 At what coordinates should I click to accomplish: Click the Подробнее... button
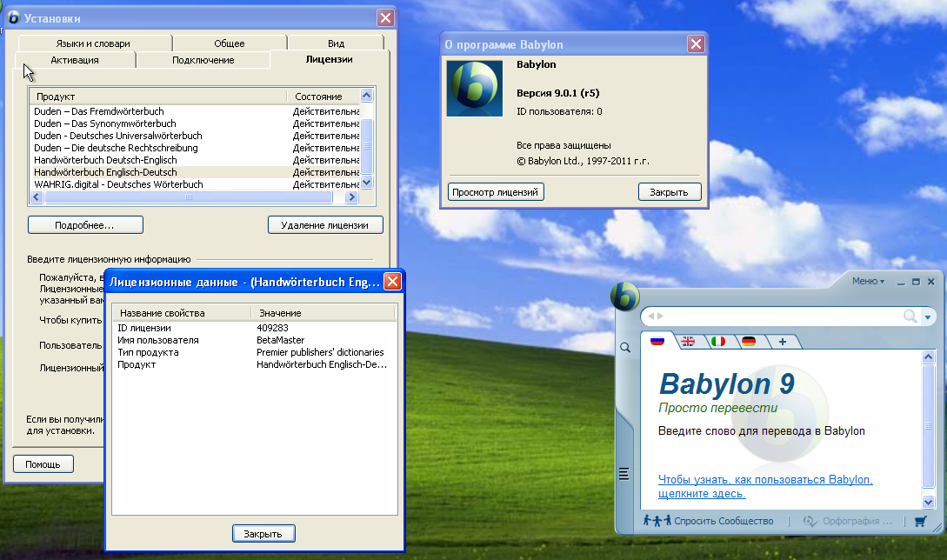click(x=85, y=224)
